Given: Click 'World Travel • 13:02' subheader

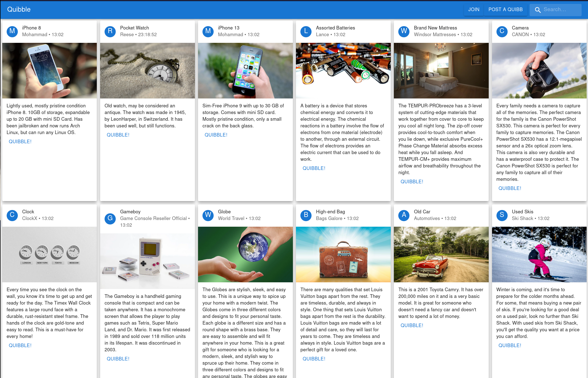Looking at the screenshot, I should pos(239,218).
